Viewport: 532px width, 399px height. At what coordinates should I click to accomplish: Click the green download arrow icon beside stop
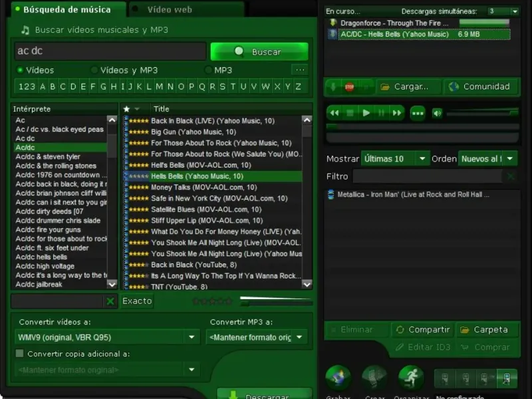pos(333,87)
